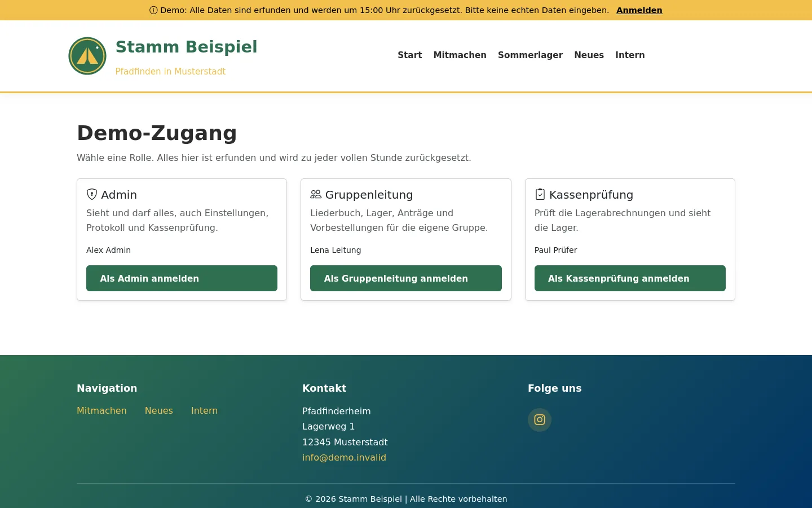Click the name Paul Prüfer
812x508 pixels.
pyautogui.click(x=555, y=250)
